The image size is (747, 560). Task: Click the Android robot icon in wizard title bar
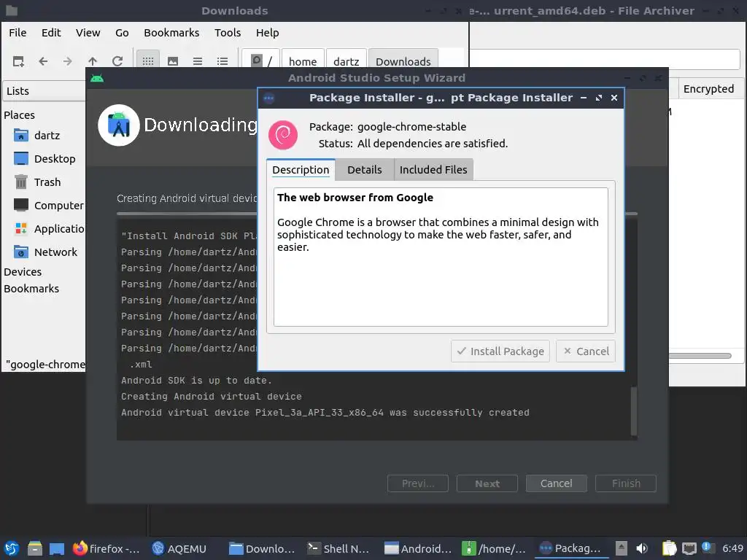coord(97,78)
